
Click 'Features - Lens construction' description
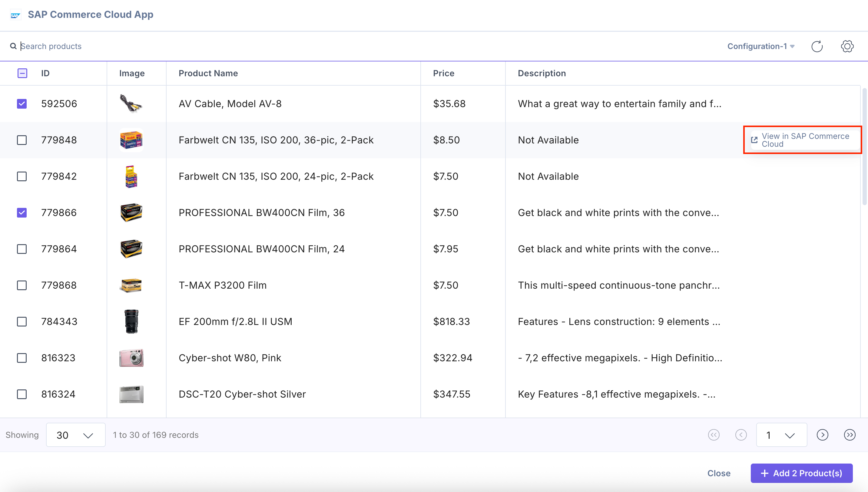pos(619,322)
